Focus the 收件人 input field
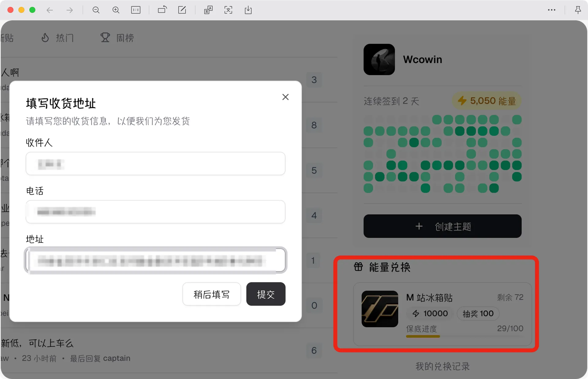 [x=156, y=164]
